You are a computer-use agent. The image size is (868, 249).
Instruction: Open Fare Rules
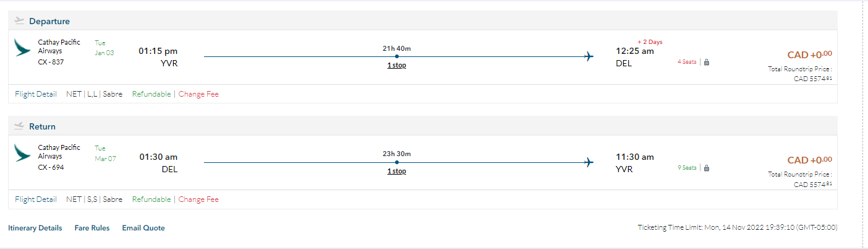click(92, 228)
